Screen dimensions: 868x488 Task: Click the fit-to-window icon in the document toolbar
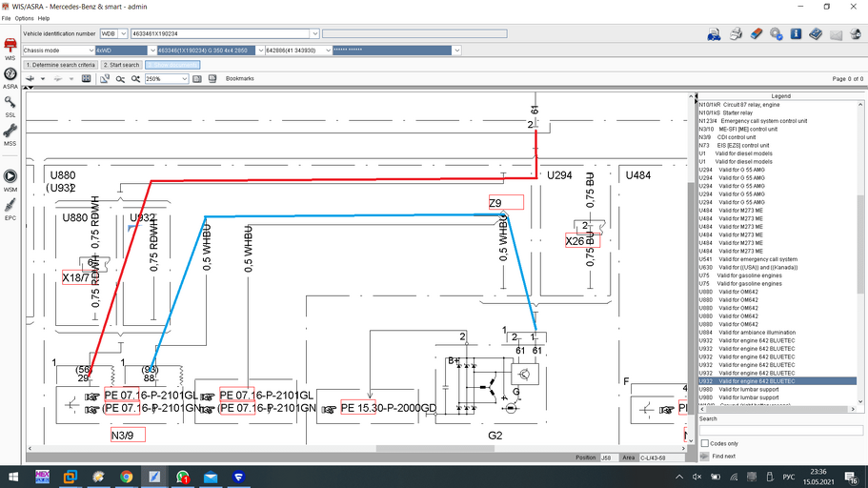87,79
